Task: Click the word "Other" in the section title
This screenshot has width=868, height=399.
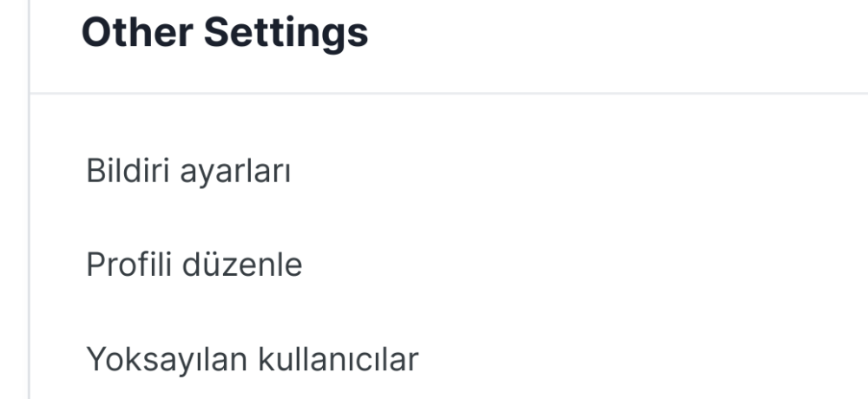Action: click(x=137, y=33)
